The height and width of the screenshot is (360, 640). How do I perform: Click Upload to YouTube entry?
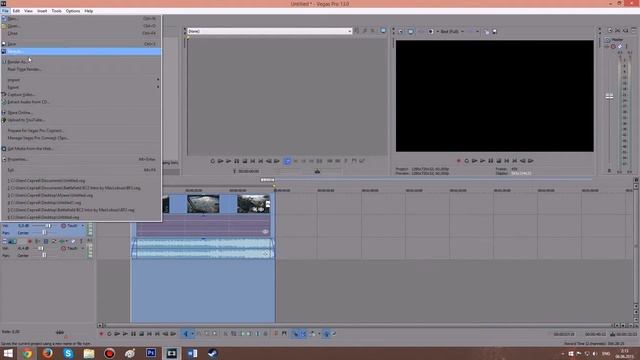pos(81,120)
